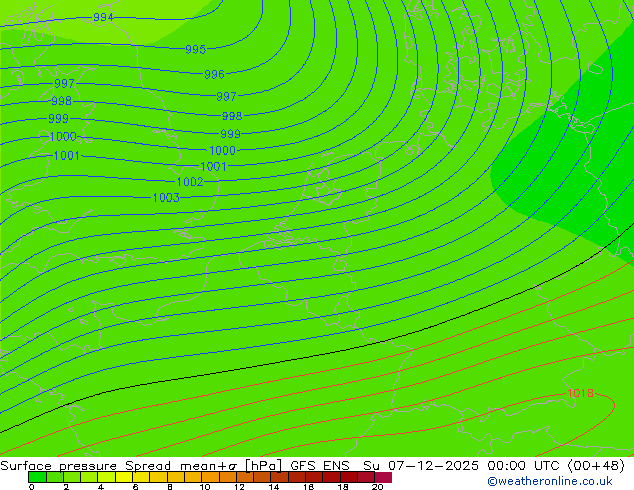Click the legend tick value 0
The width and height of the screenshot is (634, 490).
tap(32, 487)
